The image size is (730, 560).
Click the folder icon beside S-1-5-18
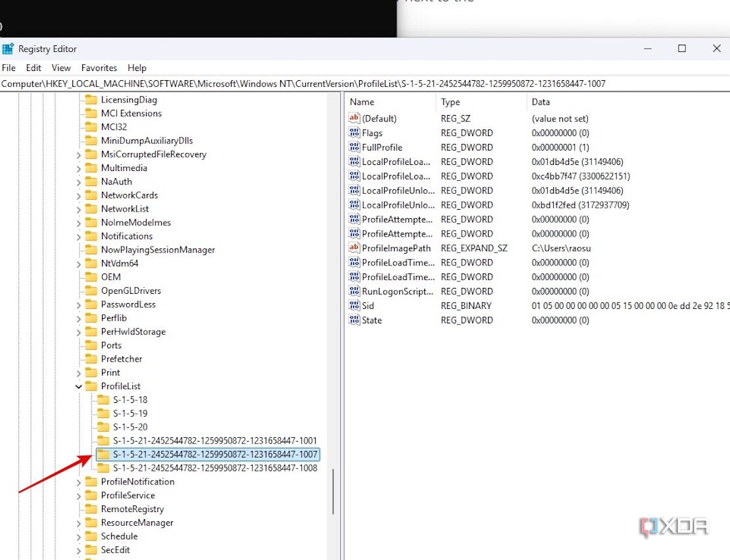pyautogui.click(x=103, y=400)
